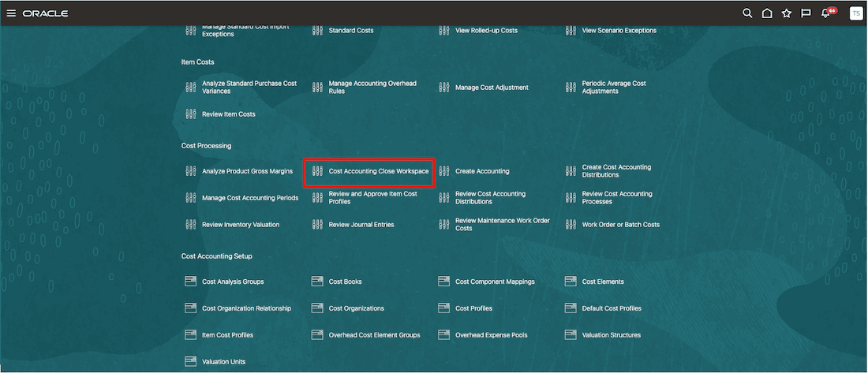Image resolution: width=868 pixels, height=373 pixels.
Task: Click the setup icon beside Cost Books
Action: (x=317, y=282)
